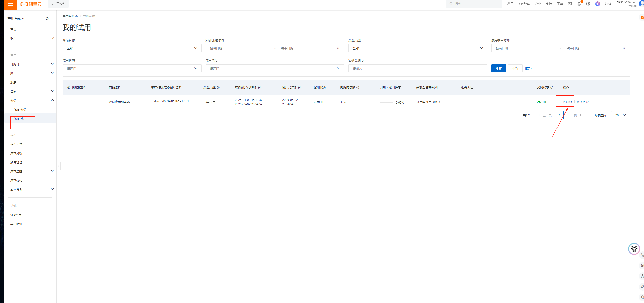Open the notifications bell
Viewport: 644px width, 303px height.
(x=579, y=4)
